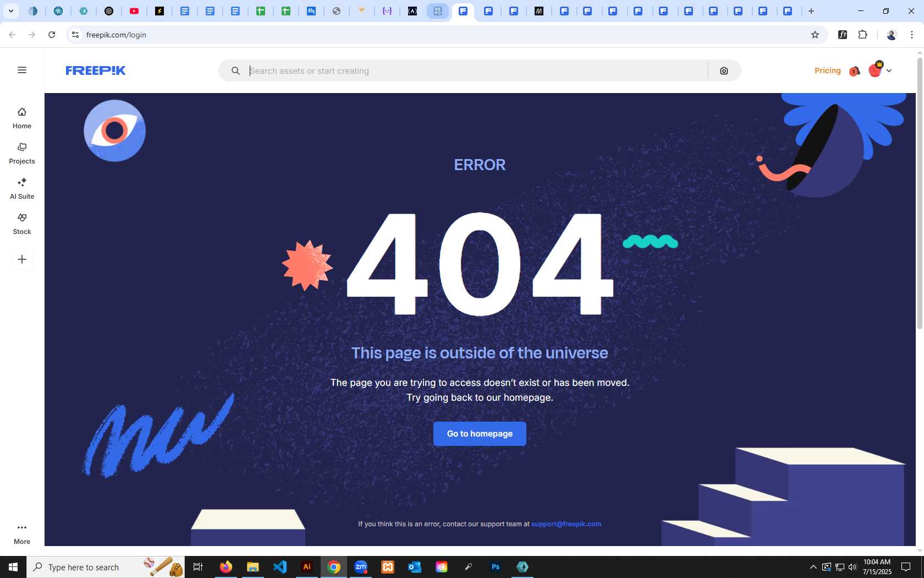Open Projects in the sidebar
924x578 pixels.
(22, 154)
